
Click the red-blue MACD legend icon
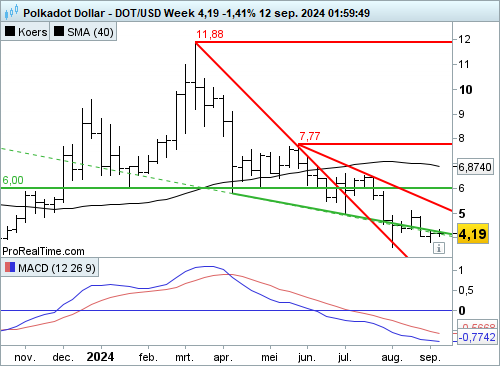click(10, 267)
